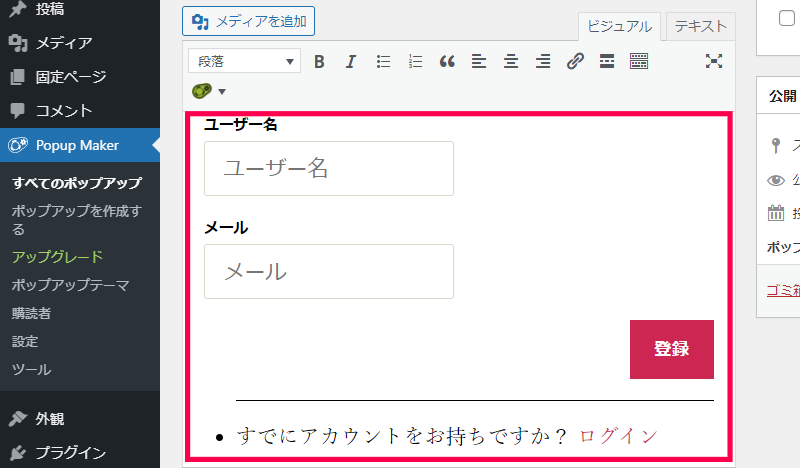Click the Popup Maker shortcode icon
The width and height of the screenshot is (800, 468).
coord(202,91)
